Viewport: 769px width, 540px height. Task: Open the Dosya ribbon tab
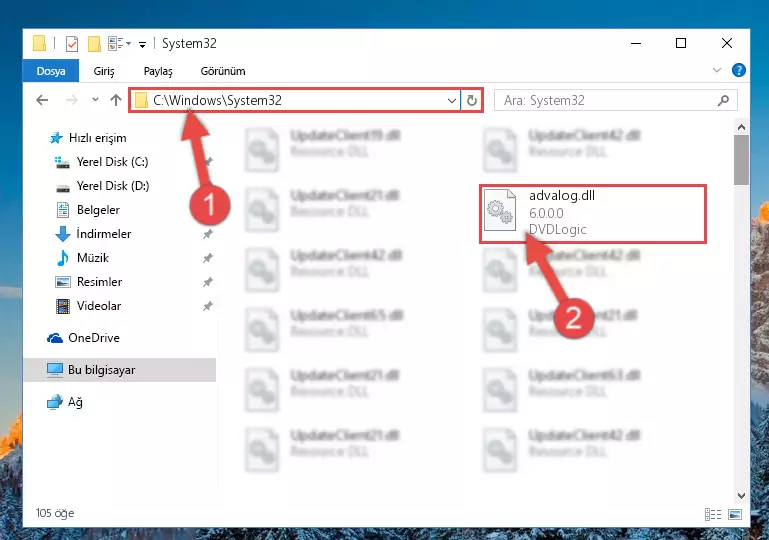(51, 71)
